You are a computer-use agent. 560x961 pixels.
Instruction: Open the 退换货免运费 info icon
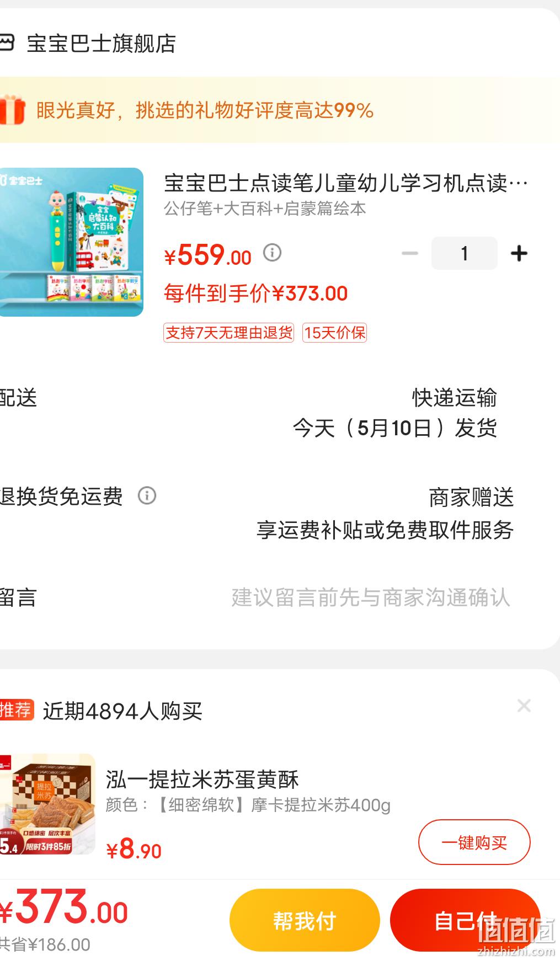click(x=147, y=495)
